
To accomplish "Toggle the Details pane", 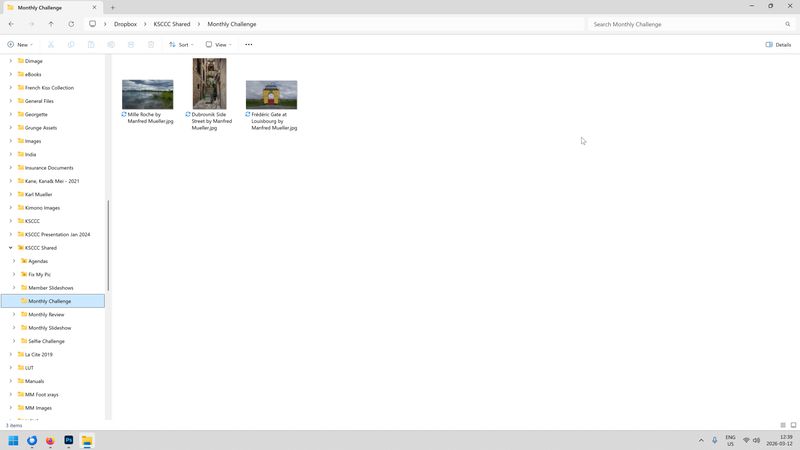I will tap(778, 44).
